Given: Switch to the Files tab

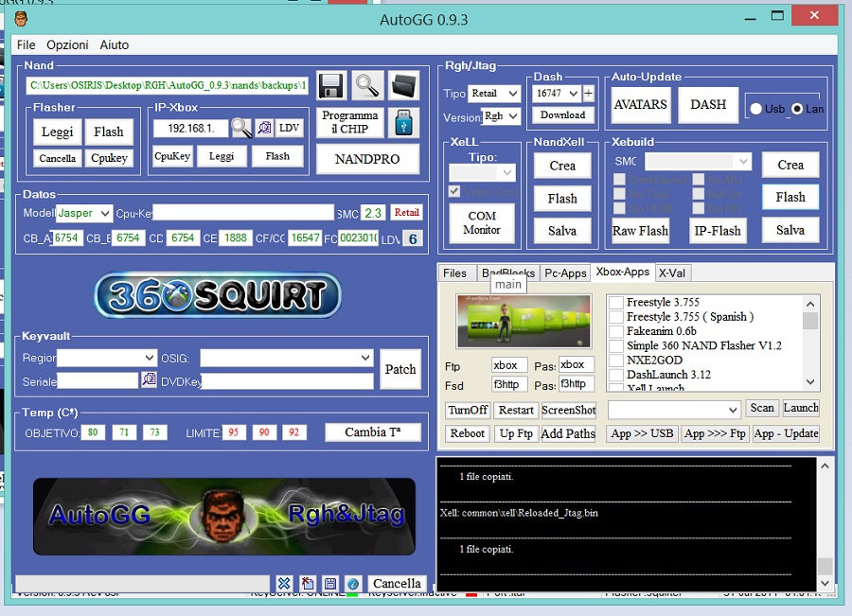Looking at the screenshot, I should [454, 273].
